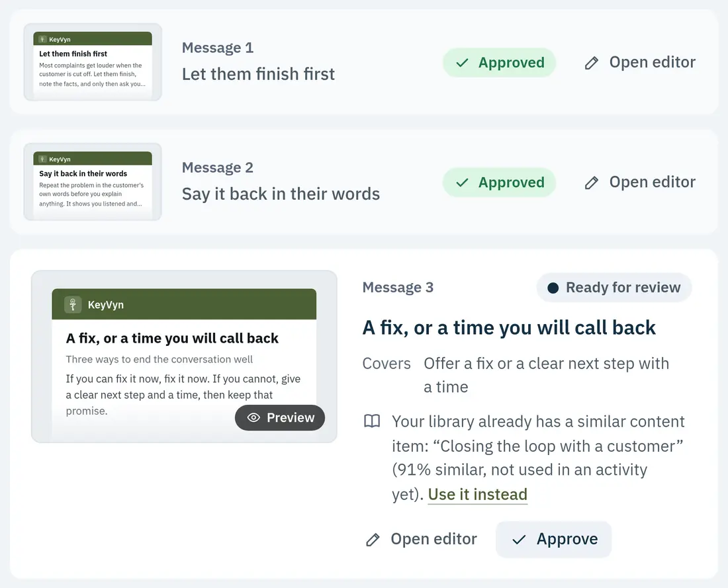Click the book icon beside the library notice

point(372,421)
